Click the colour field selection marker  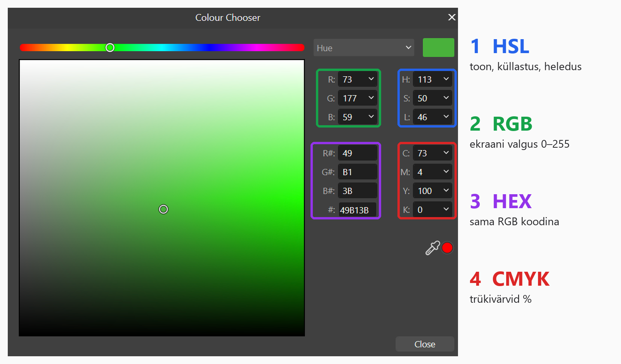click(163, 209)
